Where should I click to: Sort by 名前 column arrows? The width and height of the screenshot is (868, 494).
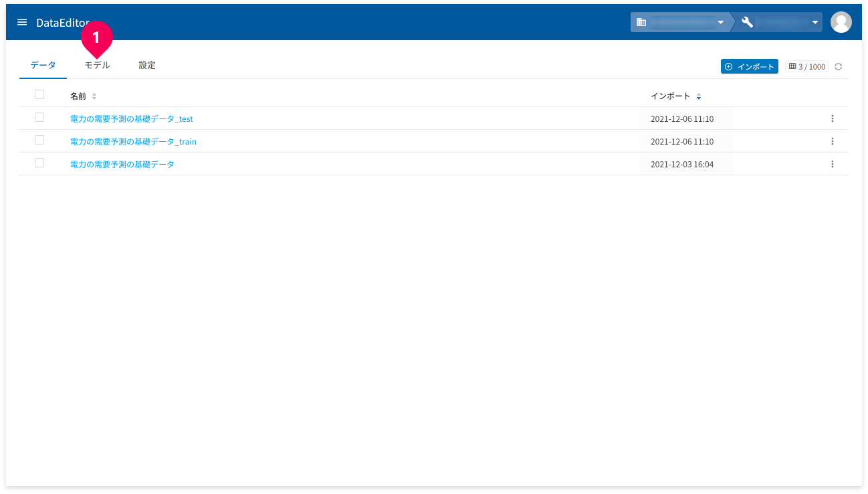[x=94, y=96]
